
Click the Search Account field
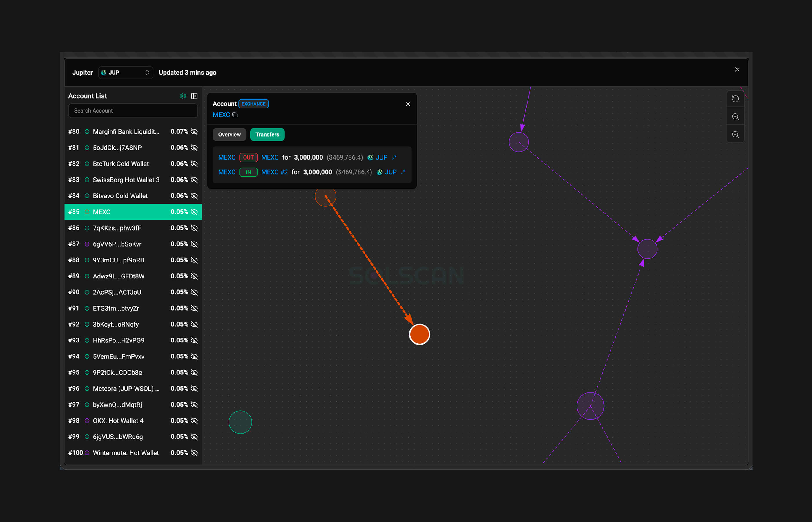tap(133, 110)
